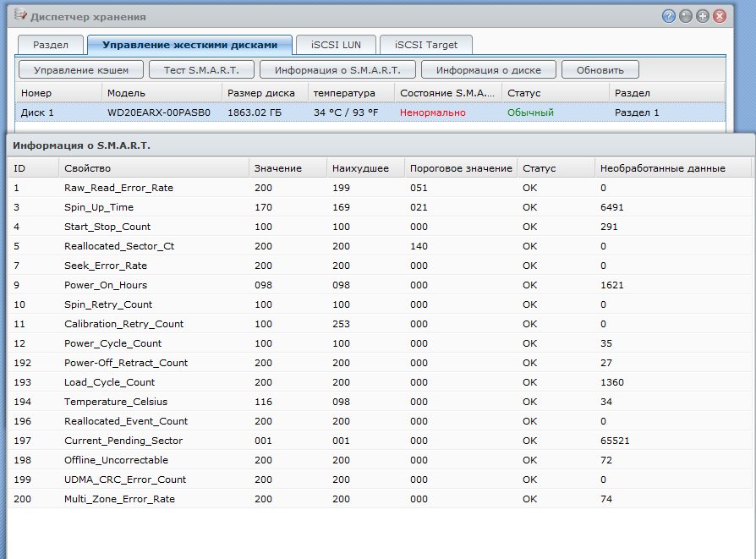Sort disks by the Модель column header
Viewport: 756px width, 559px height.
point(161,92)
